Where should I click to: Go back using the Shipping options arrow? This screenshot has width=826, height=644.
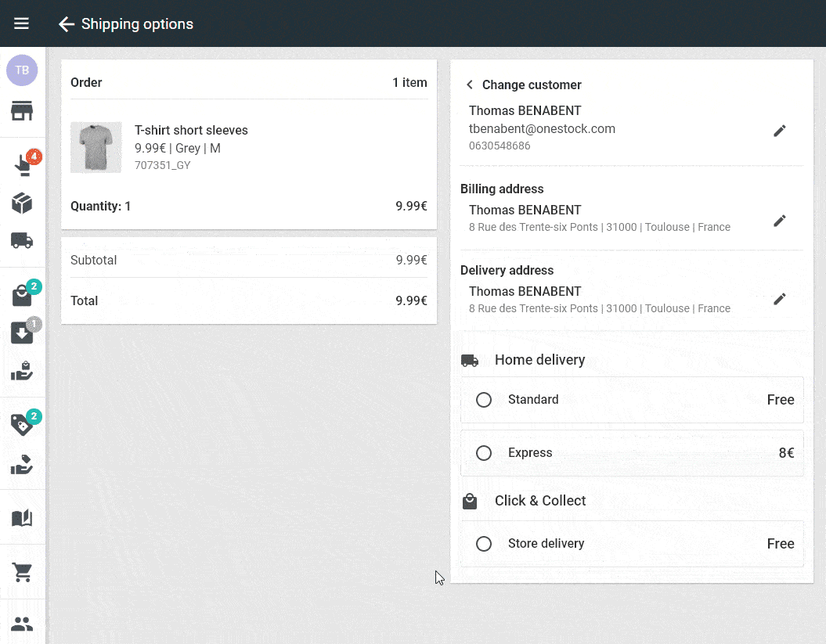tap(67, 24)
